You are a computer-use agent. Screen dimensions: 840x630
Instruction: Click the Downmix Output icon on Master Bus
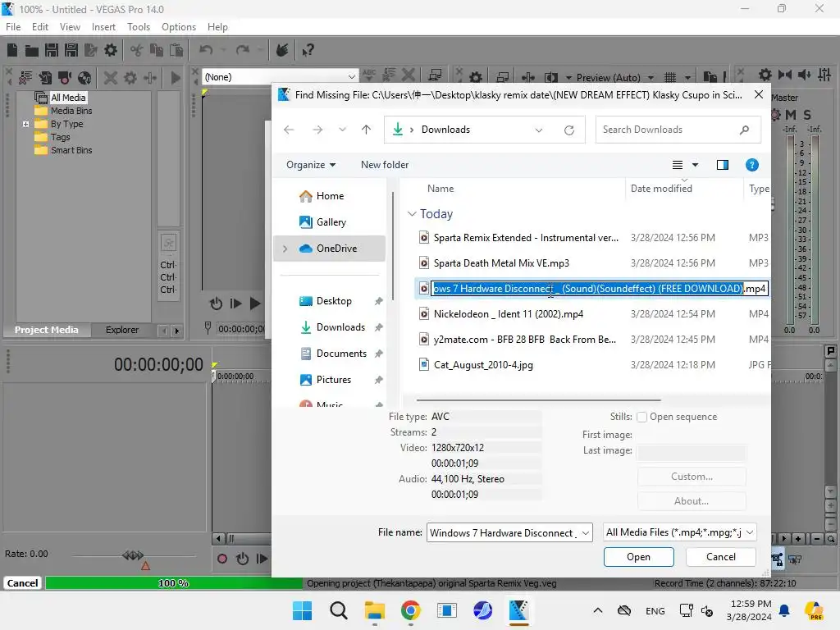[785, 75]
